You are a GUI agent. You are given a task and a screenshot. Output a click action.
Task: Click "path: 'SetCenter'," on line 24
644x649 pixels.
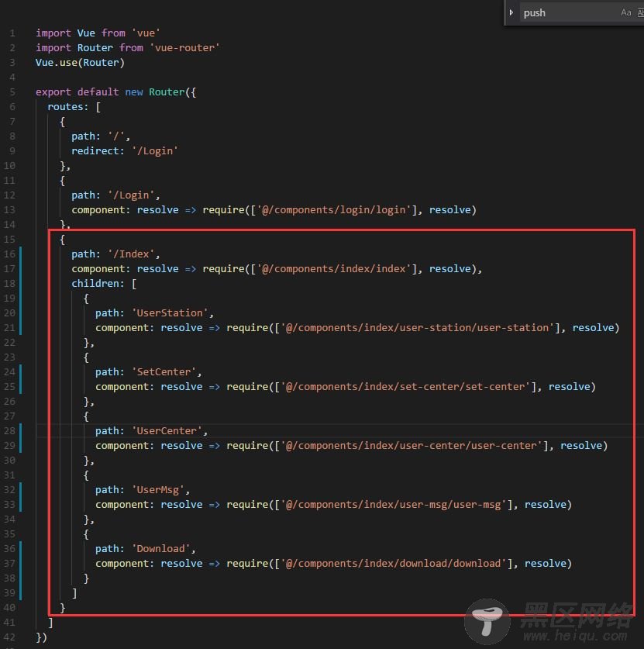click(149, 371)
